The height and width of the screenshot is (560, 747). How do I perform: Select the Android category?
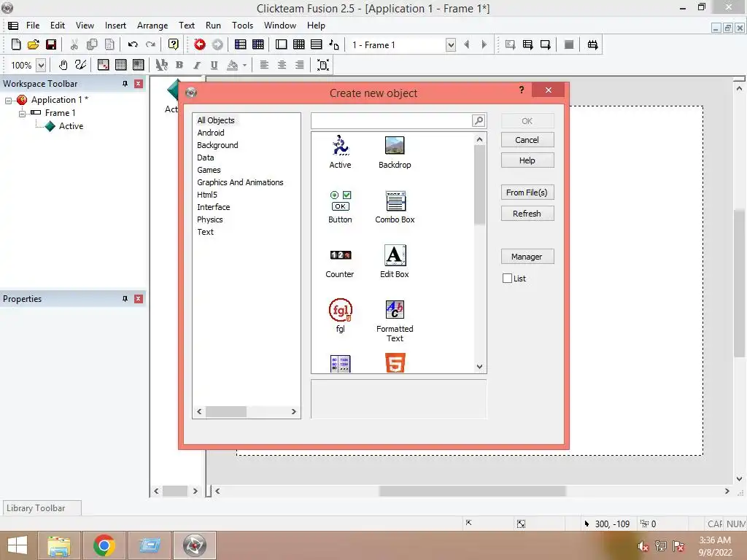(x=211, y=133)
